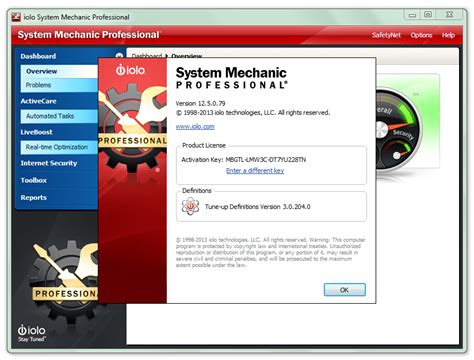Click the Tune-up Definitions atom icon

190,206
